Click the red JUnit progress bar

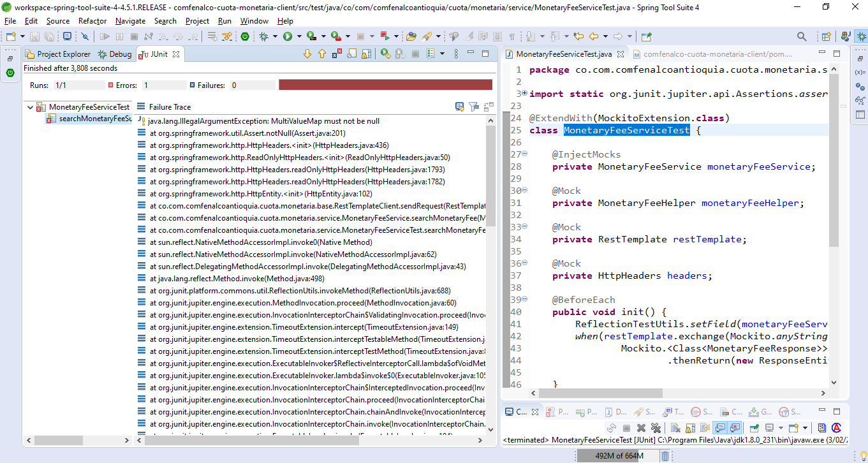pyautogui.click(x=385, y=85)
